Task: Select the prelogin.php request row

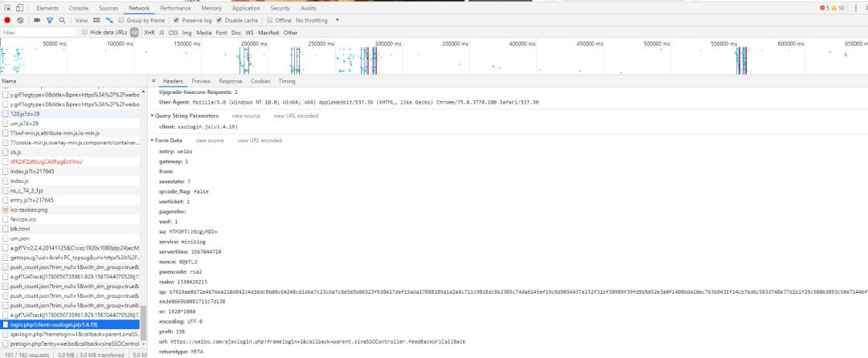Action: (70, 344)
